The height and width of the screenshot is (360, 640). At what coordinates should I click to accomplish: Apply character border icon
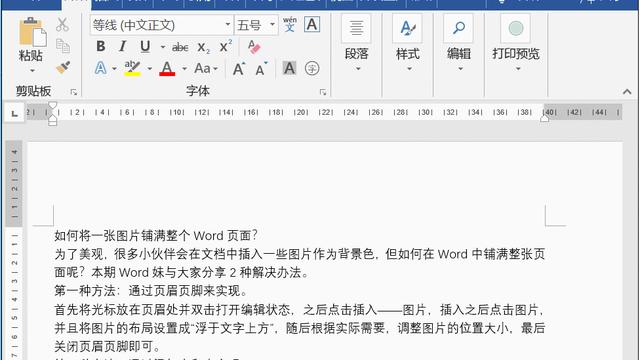pos(312,25)
